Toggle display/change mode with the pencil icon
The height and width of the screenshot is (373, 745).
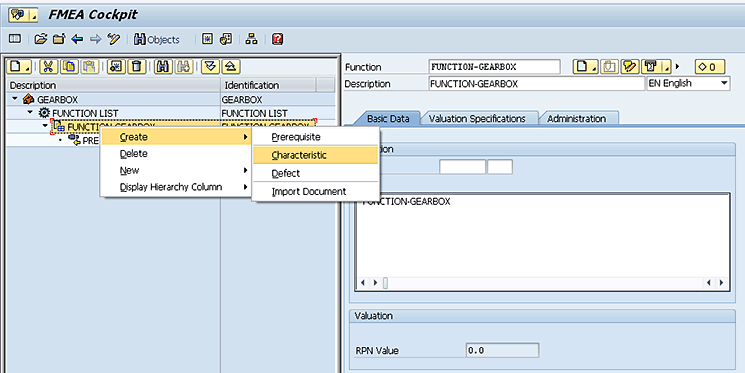(x=114, y=39)
